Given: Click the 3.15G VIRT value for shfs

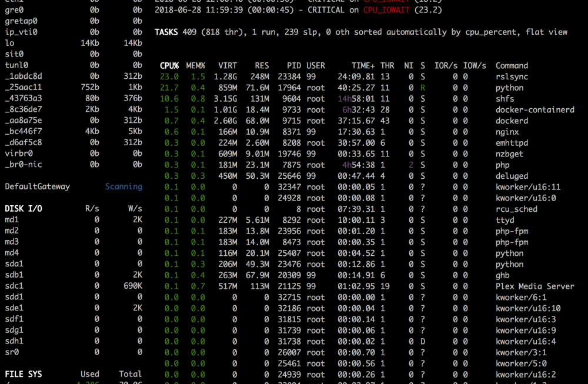Looking at the screenshot, I should 225,99.
